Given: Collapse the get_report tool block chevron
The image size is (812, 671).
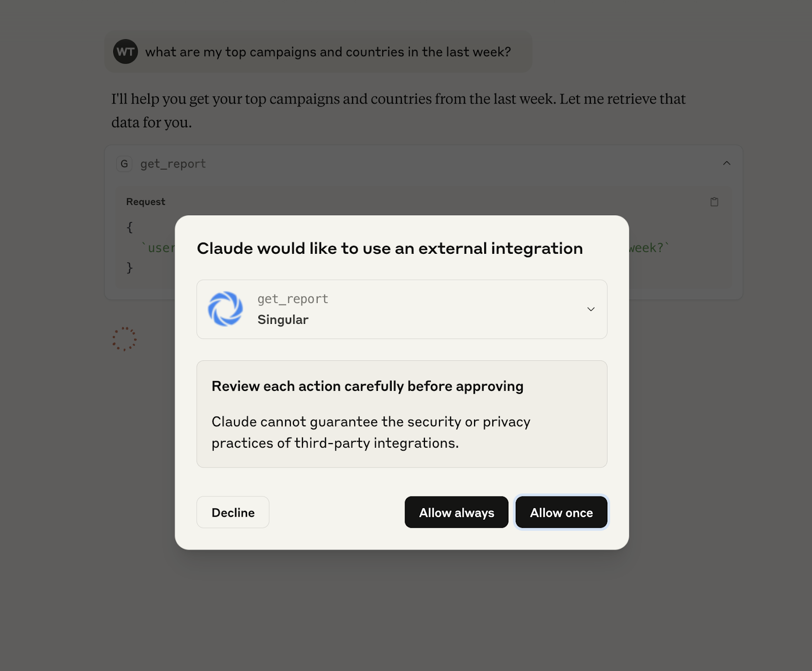Looking at the screenshot, I should pos(726,163).
